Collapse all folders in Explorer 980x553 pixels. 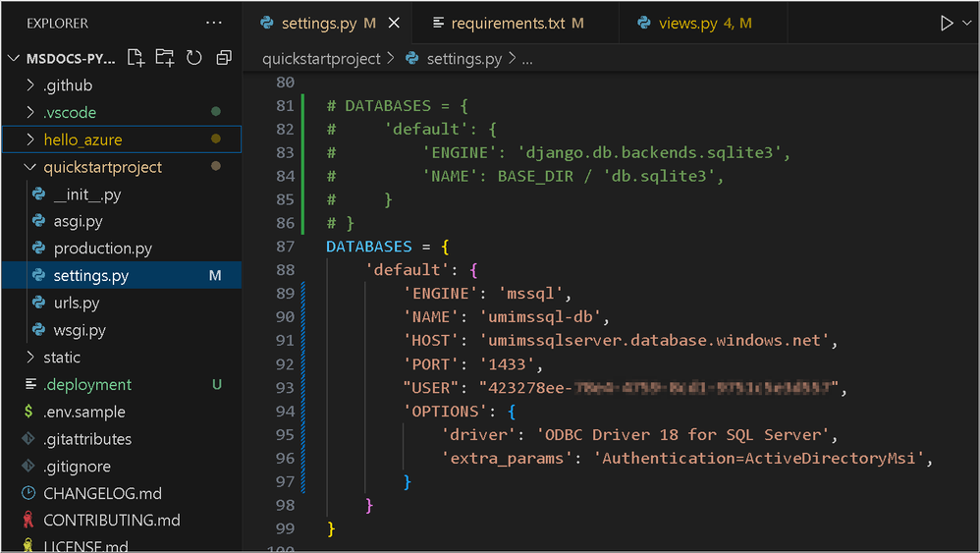coord(224,58)
